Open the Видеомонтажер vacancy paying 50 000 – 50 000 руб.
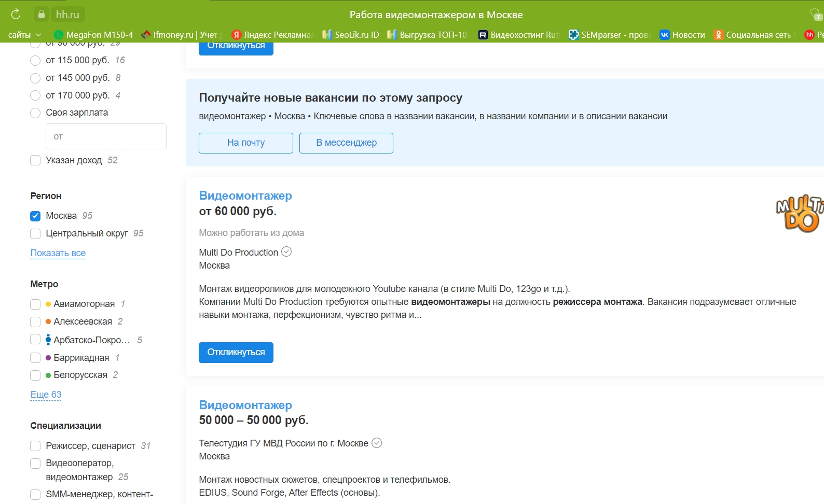 (x=245, y=405)
